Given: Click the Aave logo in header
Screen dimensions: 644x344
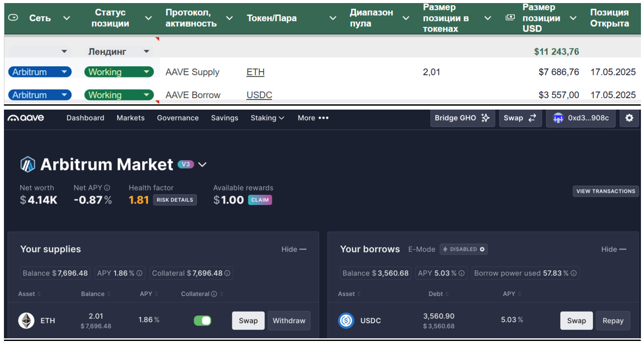Looking at the screenshot, I should click(26, 118).
